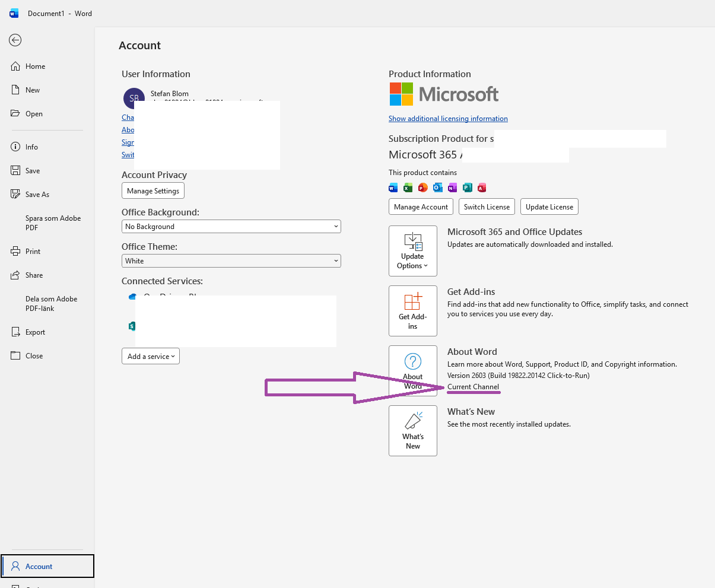This screenshot has width=715, height=588.
Task: Click the Open folder icon in sidebar
Action: (x=16, y=114)
